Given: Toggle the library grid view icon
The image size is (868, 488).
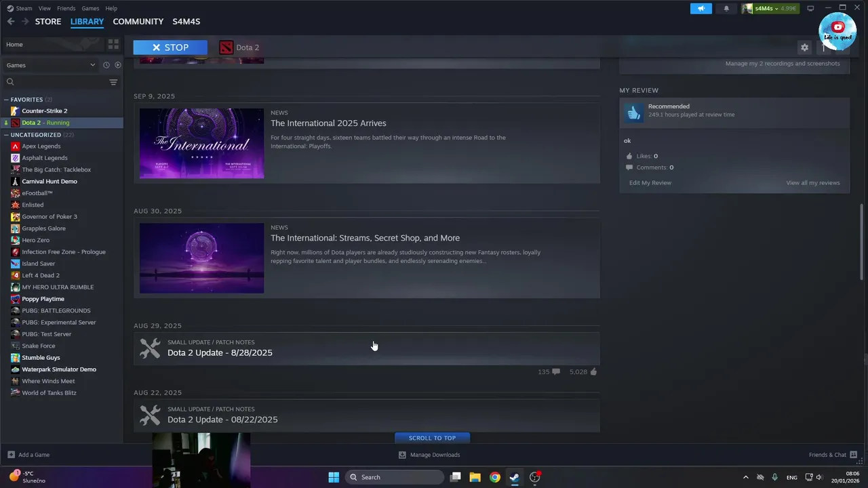Looking at the screenshot, I should tap(113, 44).
